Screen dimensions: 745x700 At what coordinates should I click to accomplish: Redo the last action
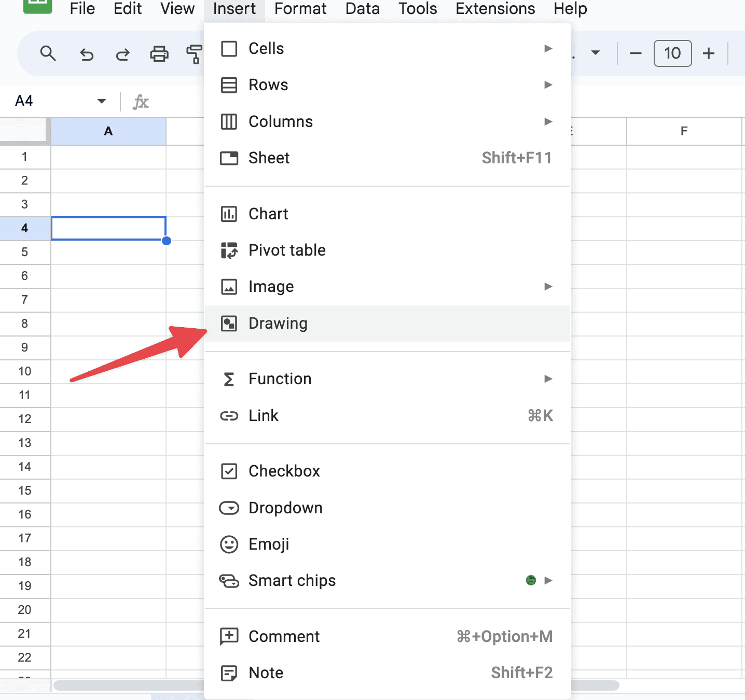pos(123,53)
